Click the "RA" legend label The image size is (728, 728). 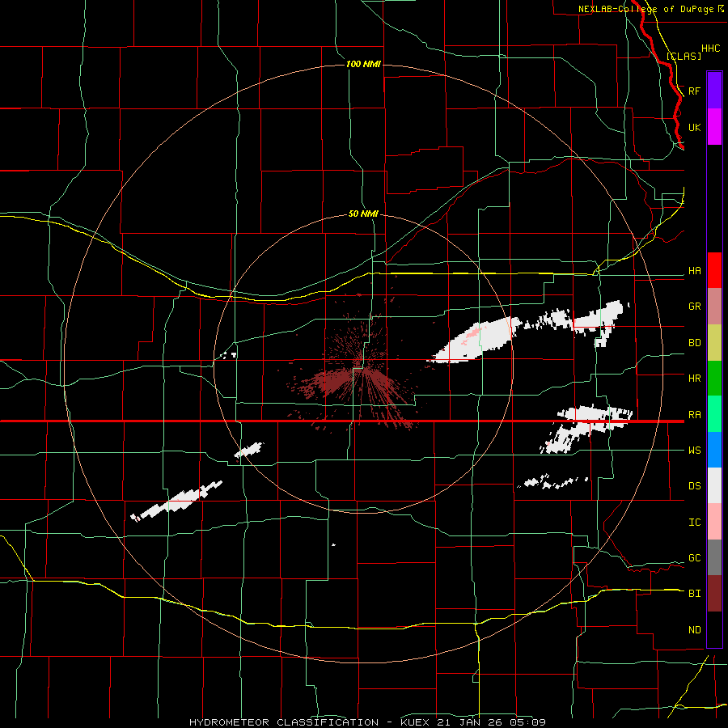(x=694, y=415)
